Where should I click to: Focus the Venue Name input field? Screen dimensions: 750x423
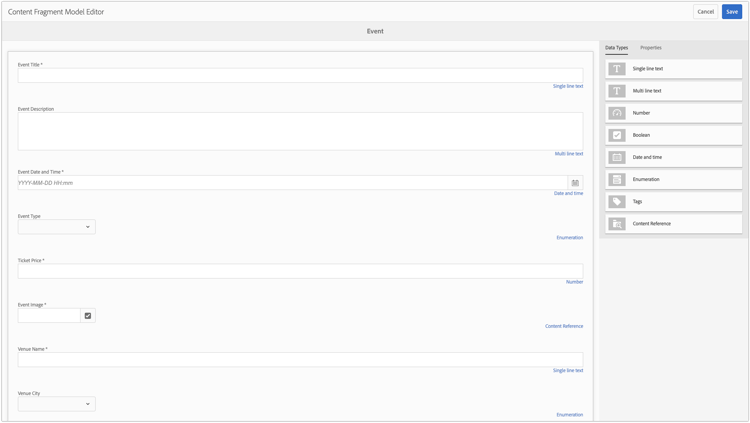[300, 360]
